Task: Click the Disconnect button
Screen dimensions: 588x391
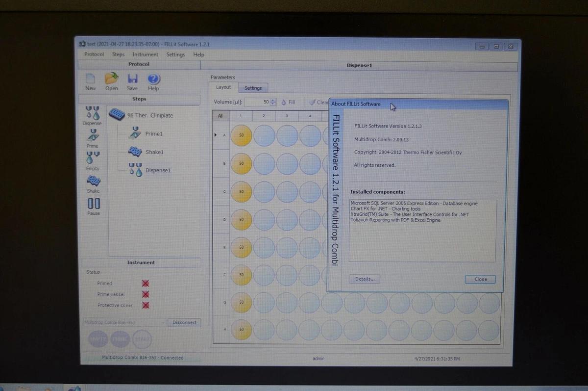Action: (184, 322)
